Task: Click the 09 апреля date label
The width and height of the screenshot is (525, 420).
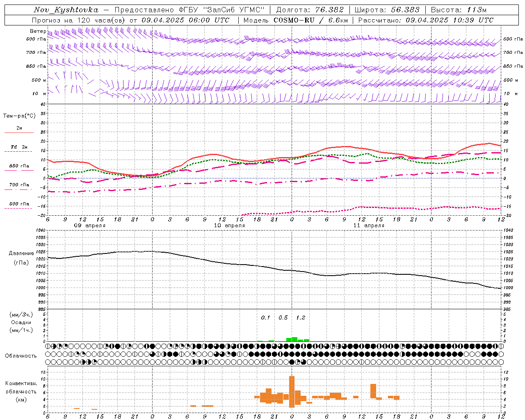Action: click(89, 226)
